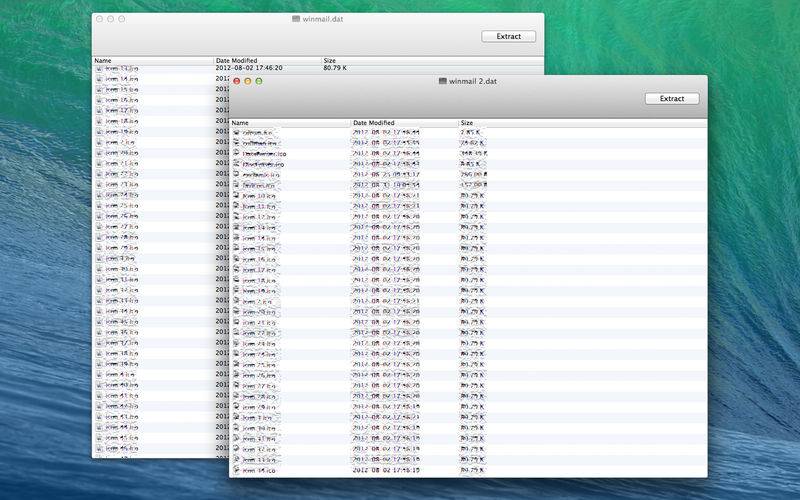
Task: Select file icon of icon 34.ico in front window
Action: tap(236, 470)
